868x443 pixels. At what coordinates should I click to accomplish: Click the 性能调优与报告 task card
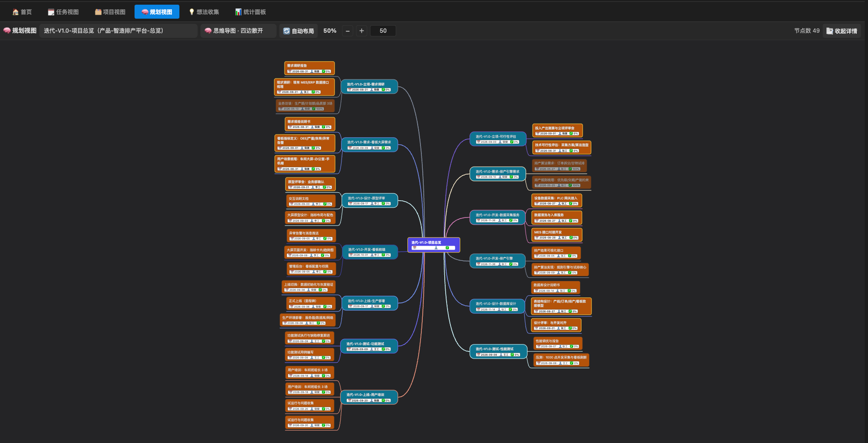click(558, 344)
